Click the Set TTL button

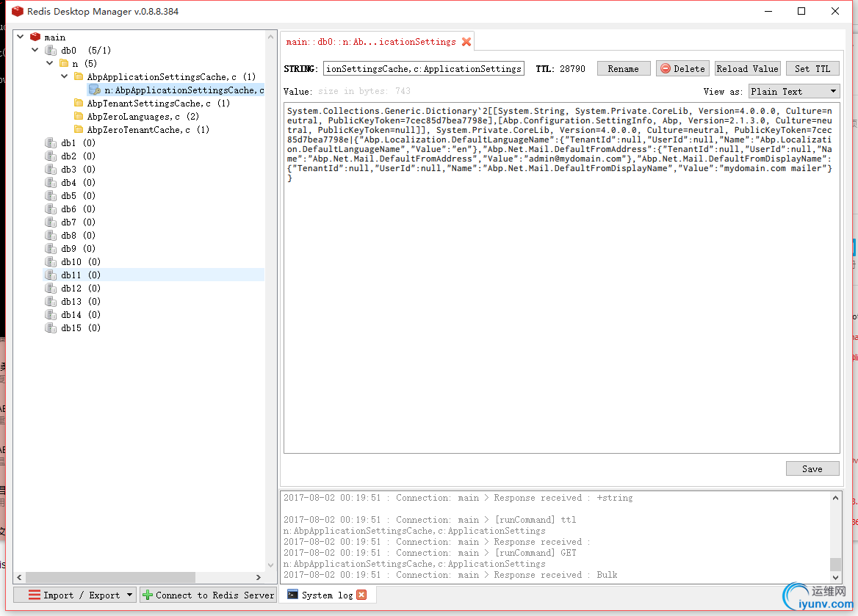tap(812, 68)
